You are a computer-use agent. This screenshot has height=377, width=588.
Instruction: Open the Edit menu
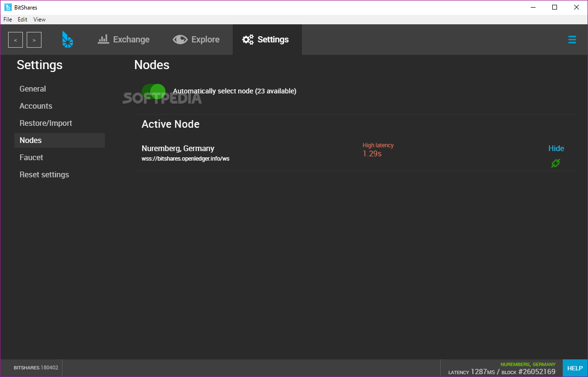click(x=22, y=20)
